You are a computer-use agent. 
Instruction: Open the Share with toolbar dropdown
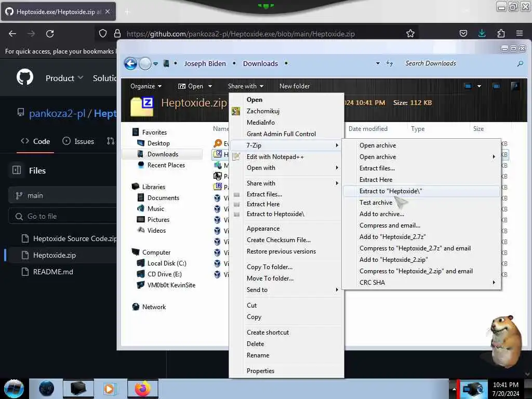tap(246, 86)
